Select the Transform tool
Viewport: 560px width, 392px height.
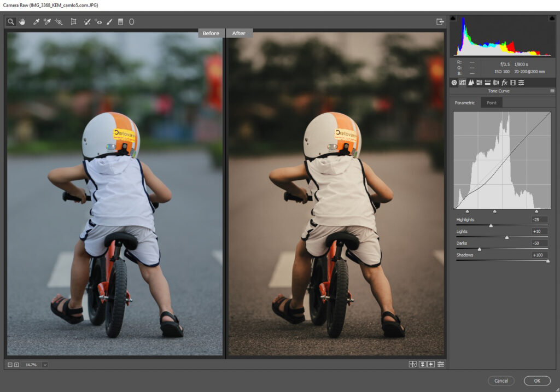point(74,22)
